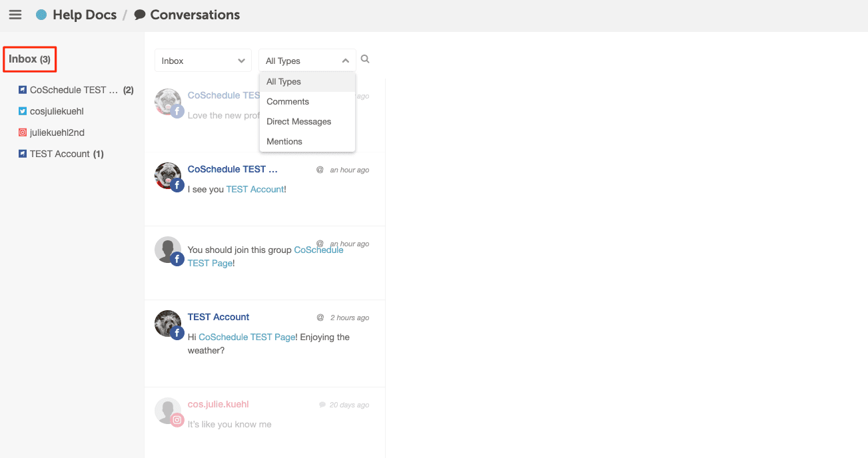This screenshot has width=868, height=458.
Task: Click the Facebook page icon beside TEST Account in sidebar
Action: [x=23, y=154]
